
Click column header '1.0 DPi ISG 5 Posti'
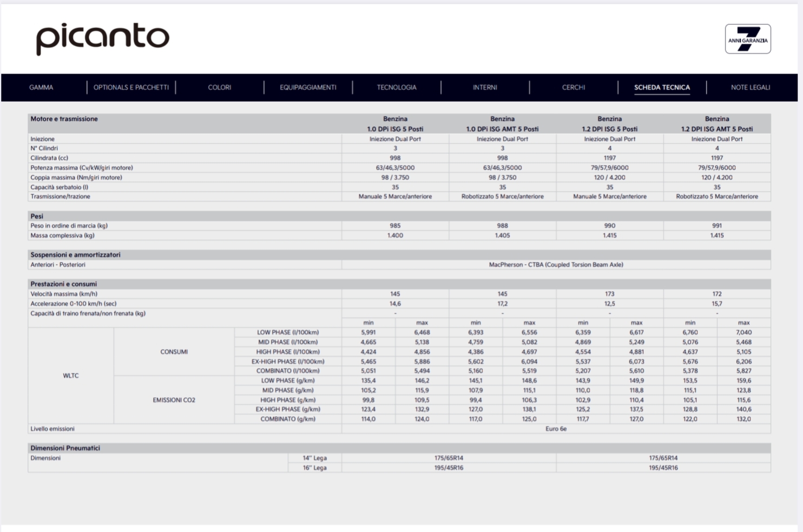click(x=395, y=129)
